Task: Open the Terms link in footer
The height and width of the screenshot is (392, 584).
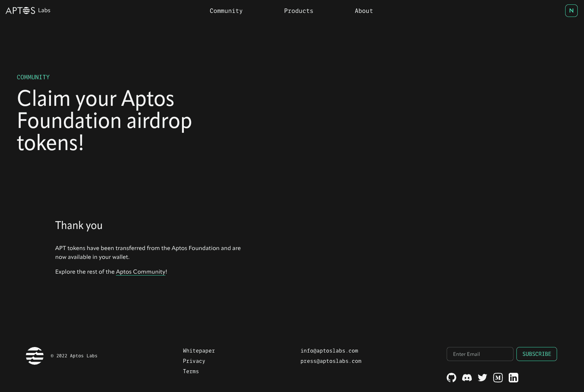Action: 191,371
